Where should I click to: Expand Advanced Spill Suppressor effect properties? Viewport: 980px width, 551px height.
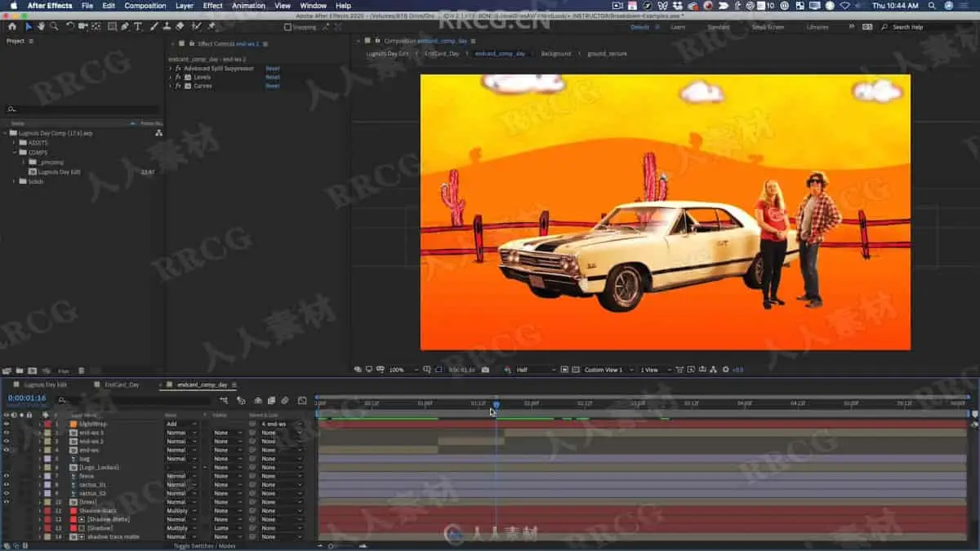(171, 69)
